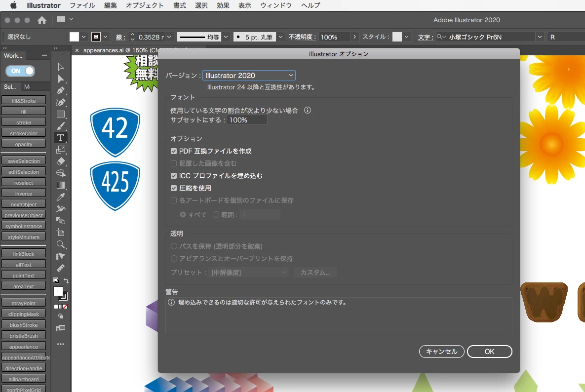Select the Direct Selection tool

[x=61, y=78]
